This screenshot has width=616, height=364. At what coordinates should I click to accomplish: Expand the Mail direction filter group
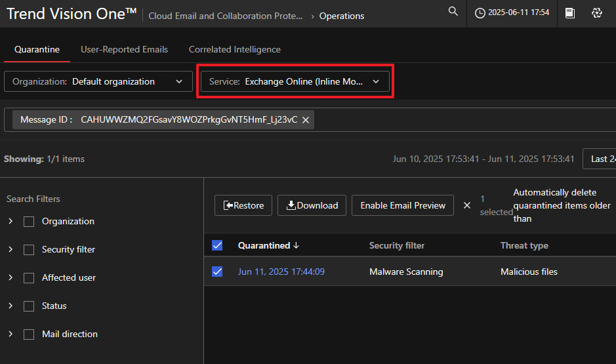(10, 334)
